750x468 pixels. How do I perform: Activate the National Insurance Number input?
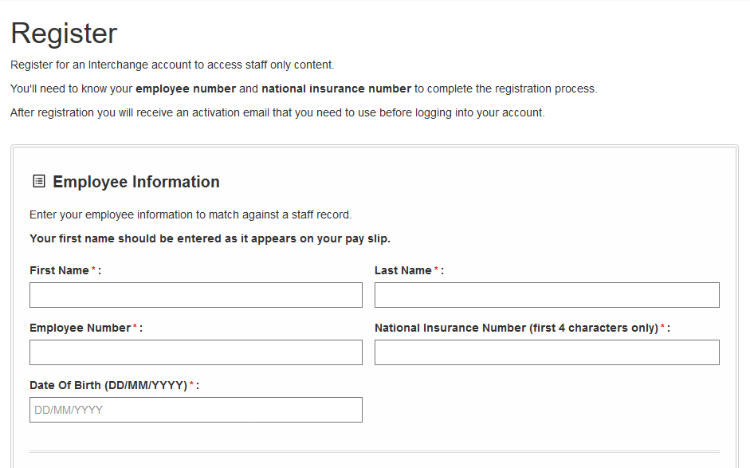click(x=547, y=352)
